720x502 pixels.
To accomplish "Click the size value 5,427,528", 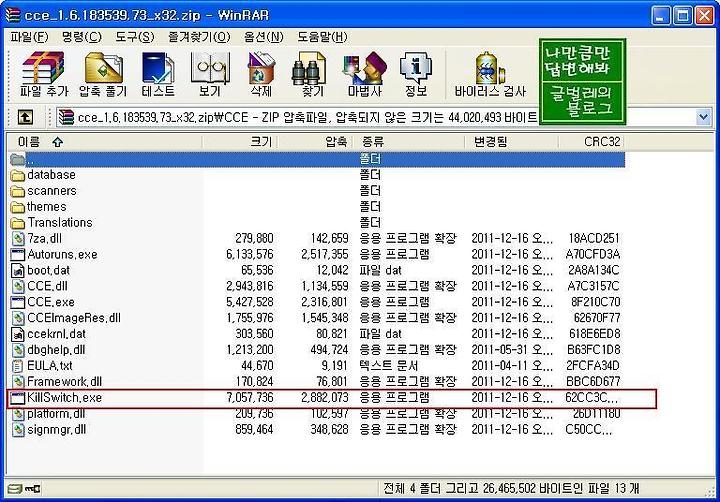I will (x=249, y=302).
